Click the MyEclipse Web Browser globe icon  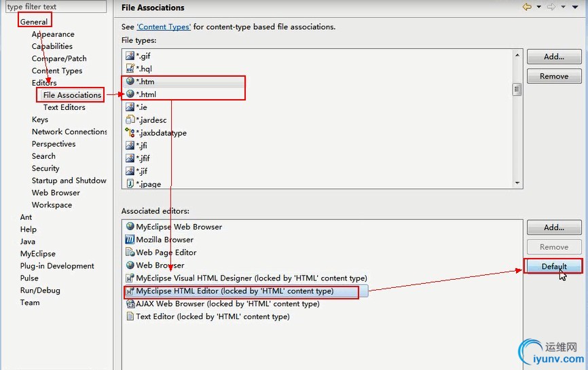pyautogui.click(x=130, y=227)
